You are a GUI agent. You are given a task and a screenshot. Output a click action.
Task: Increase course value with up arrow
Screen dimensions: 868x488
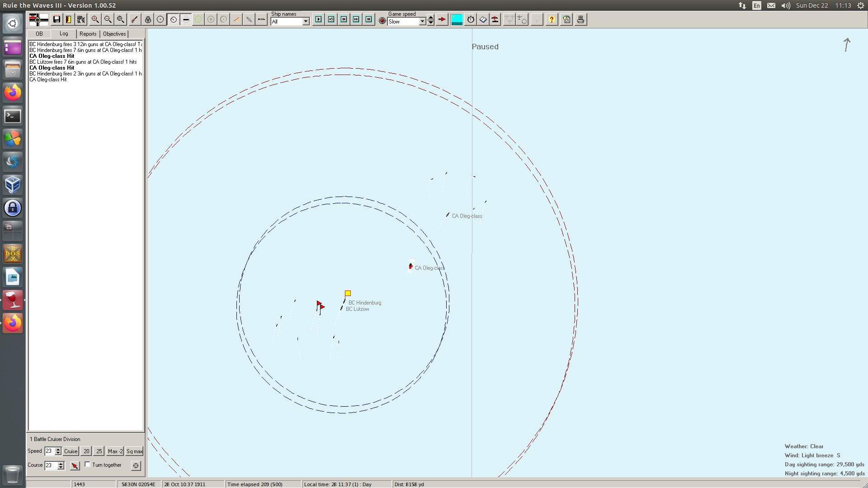tap(61, 464)
